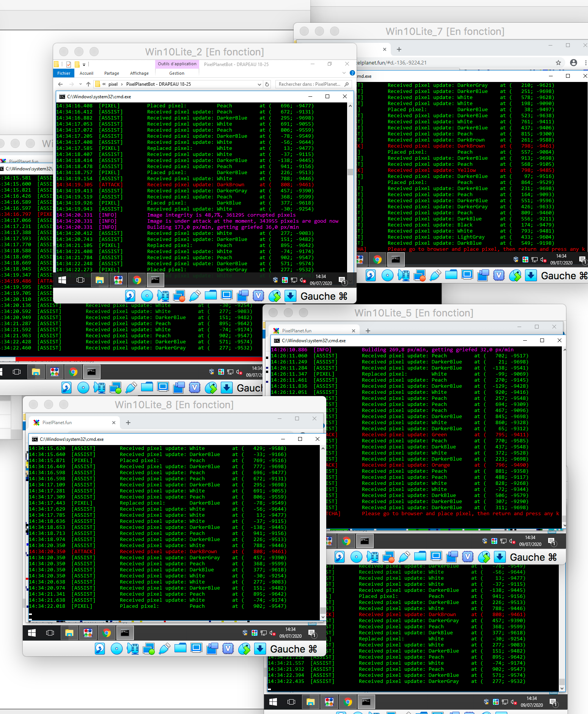588x714 pixels.
Task: Switch to the Affichage ribbon tab
Action: click(139, 73)
